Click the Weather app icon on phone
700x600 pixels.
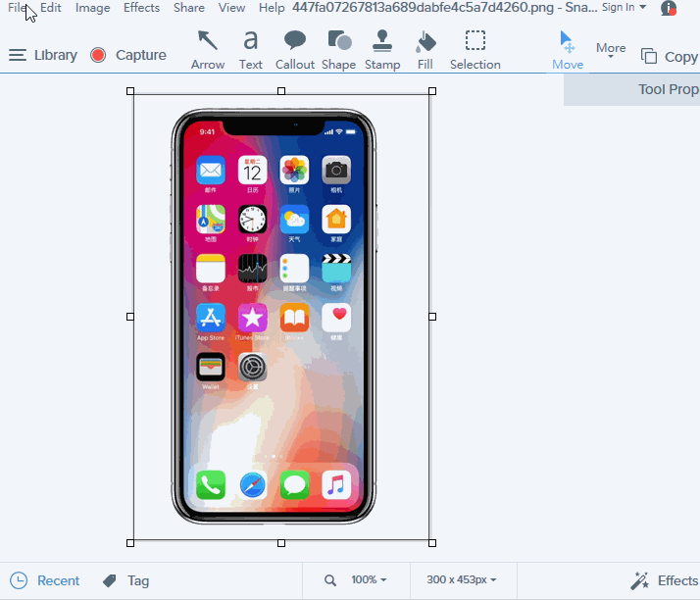tap(295, 220)
